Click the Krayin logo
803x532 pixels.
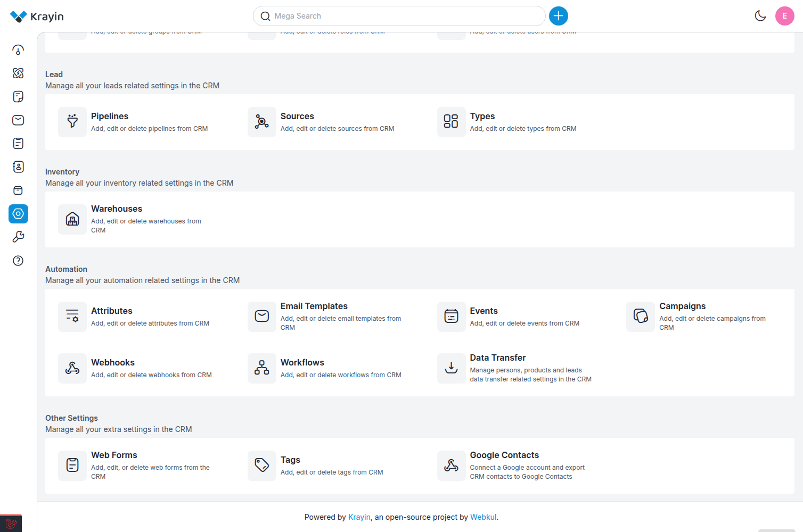coord(37,16)
